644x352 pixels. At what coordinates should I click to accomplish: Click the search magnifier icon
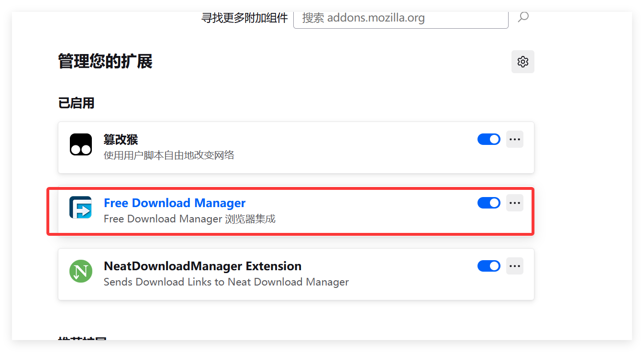pos(523,18)
